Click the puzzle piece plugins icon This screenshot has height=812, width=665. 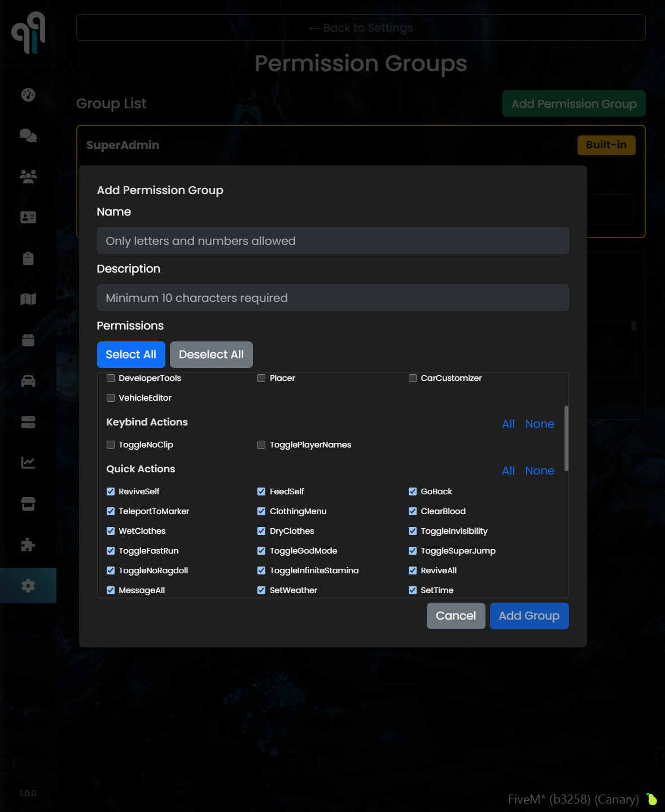[x=28, y=545]
